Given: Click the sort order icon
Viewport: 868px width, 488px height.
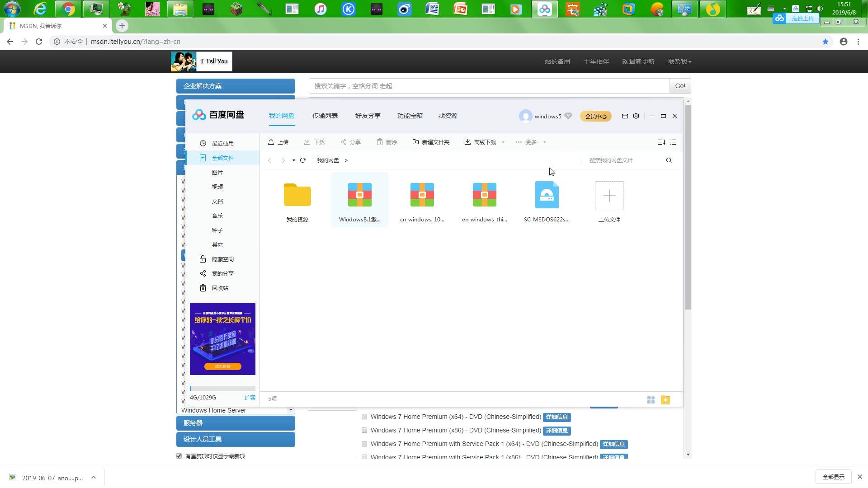Looking at the screenshot, I should (661, 142).
